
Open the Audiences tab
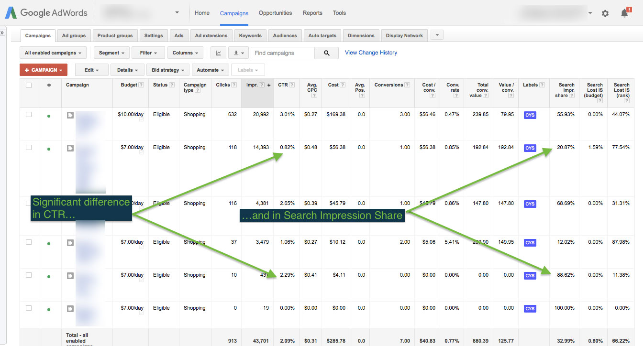285,36
